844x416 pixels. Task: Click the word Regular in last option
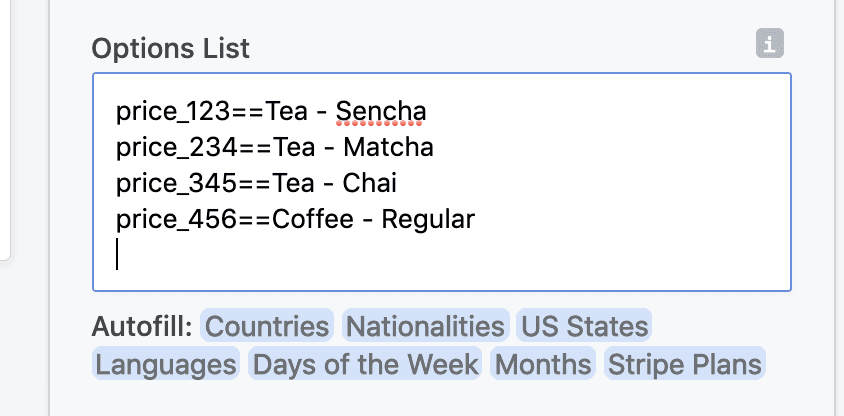tap(428, 219)
